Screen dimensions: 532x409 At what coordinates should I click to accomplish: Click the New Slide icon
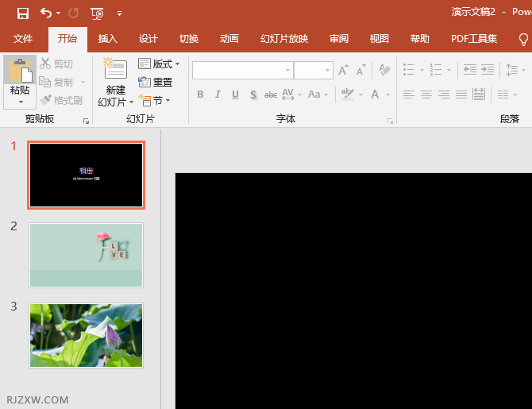coord(115,71)
